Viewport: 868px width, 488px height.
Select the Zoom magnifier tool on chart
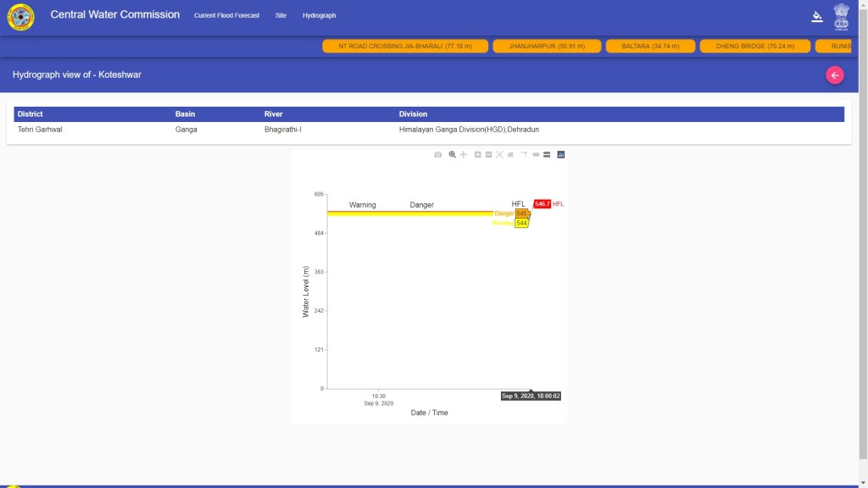pyautogui.click(x=453, y=154)
